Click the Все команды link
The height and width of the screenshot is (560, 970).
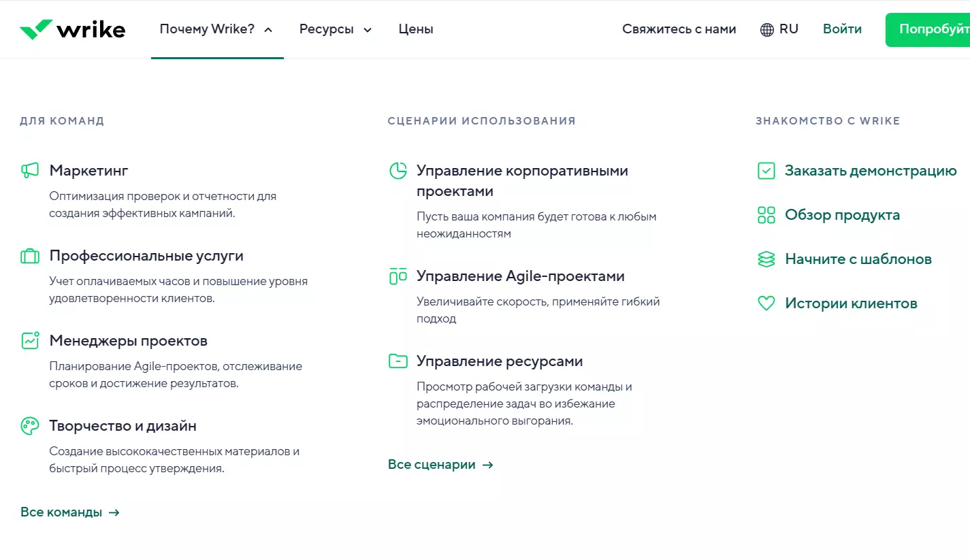click(61, 512)
